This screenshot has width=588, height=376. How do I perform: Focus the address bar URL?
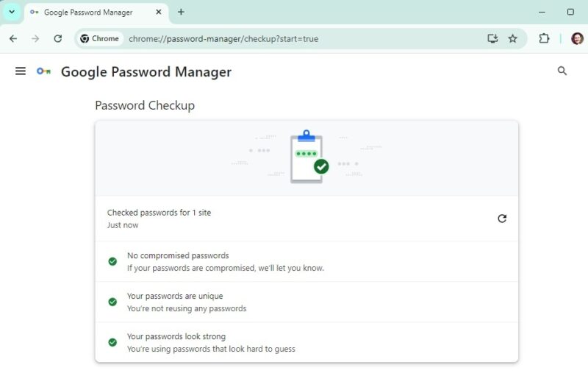(223, 39)
